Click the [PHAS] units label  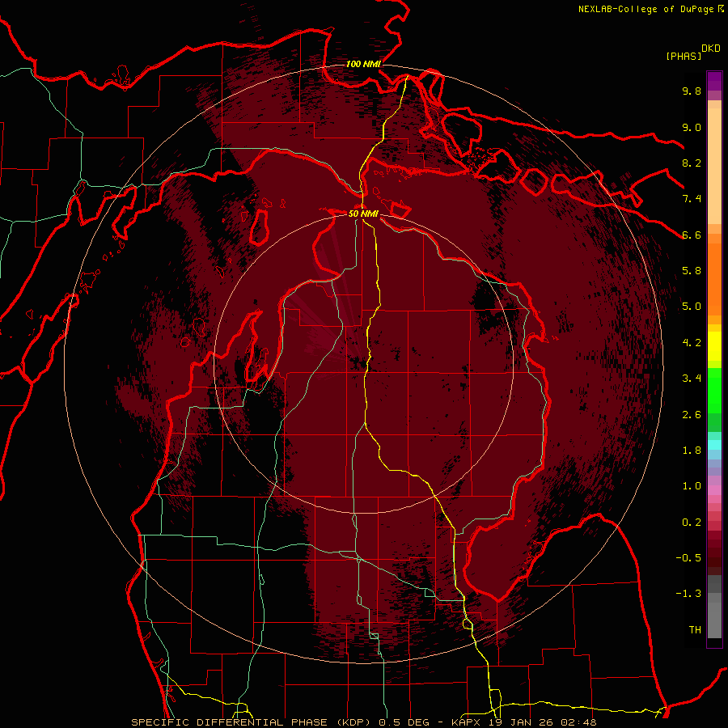click(x=684, y=56)
